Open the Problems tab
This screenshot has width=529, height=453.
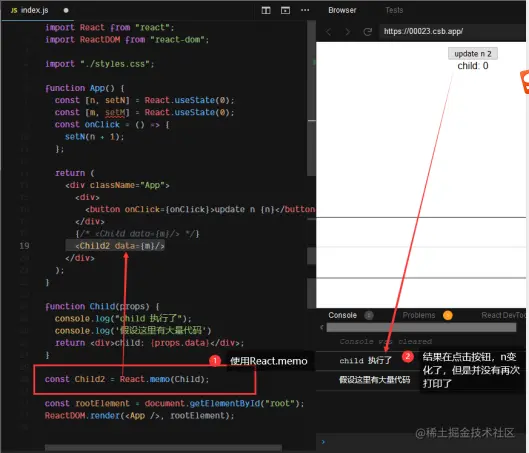point(419,315)
